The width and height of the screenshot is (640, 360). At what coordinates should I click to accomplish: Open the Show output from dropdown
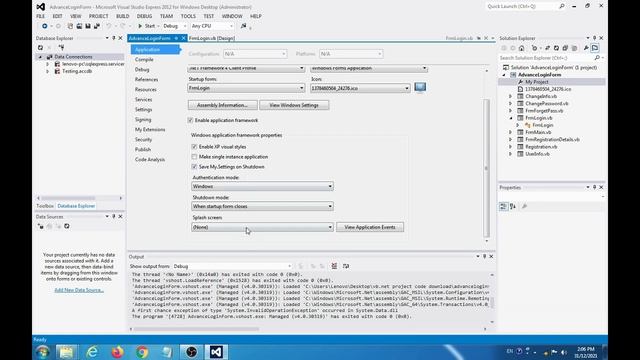pos(232,266)
